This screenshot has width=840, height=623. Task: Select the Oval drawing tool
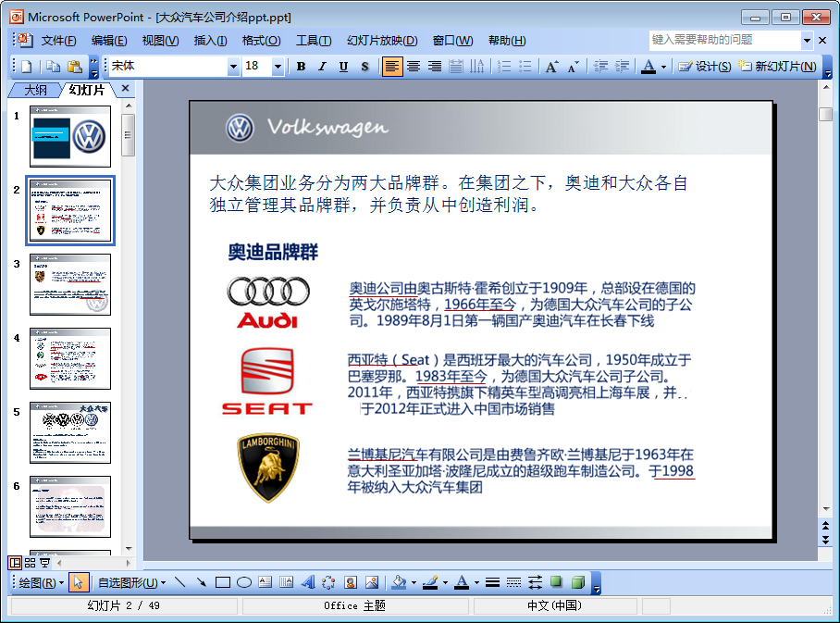[244, 582]
